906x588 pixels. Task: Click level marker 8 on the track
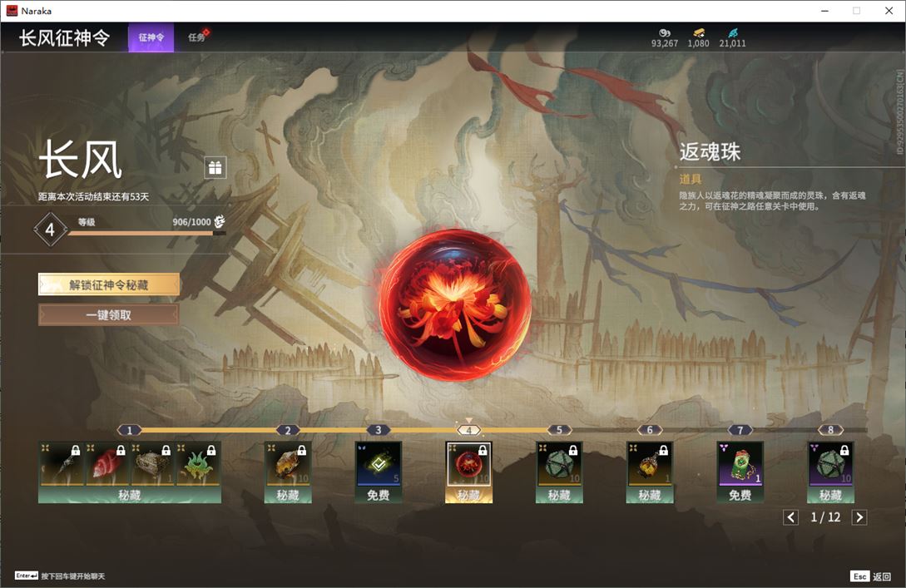[x=830, y=430]
